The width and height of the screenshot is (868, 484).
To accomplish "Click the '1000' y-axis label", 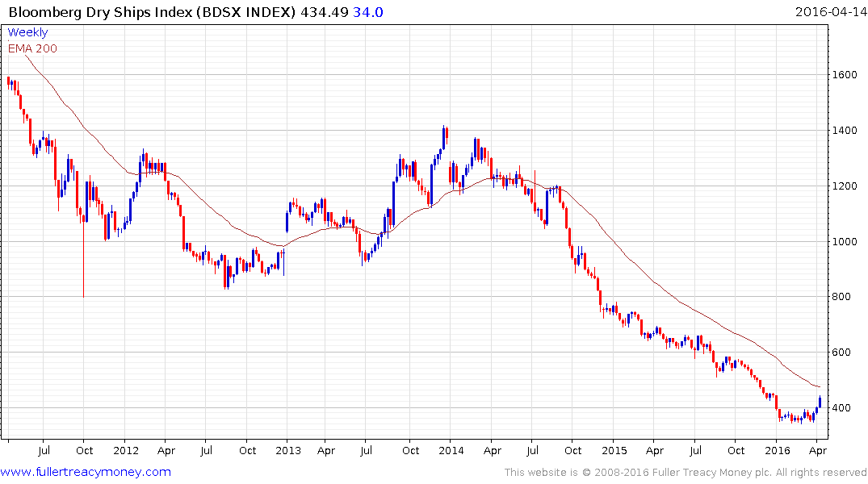I will coord(845,242).
